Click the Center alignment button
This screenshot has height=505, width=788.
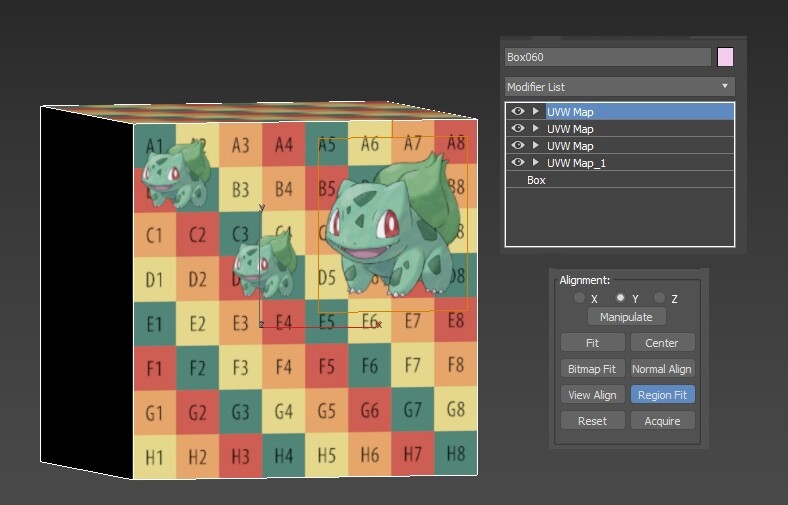(662, 343)
